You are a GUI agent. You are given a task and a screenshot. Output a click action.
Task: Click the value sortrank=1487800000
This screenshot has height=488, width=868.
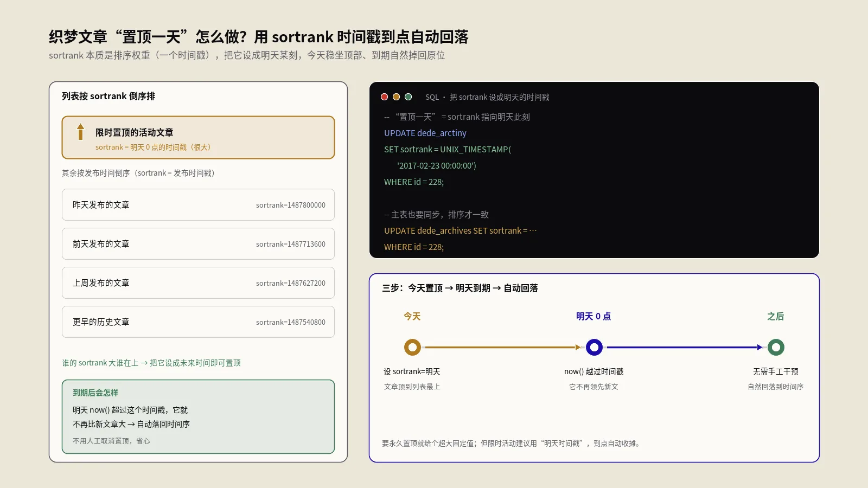[291, 205]
